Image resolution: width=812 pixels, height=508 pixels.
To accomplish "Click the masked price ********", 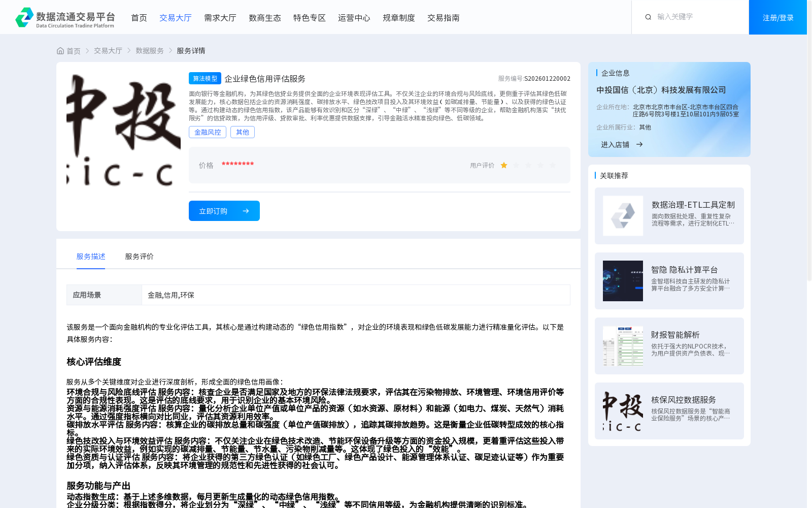I will click(x=238, y=164).
